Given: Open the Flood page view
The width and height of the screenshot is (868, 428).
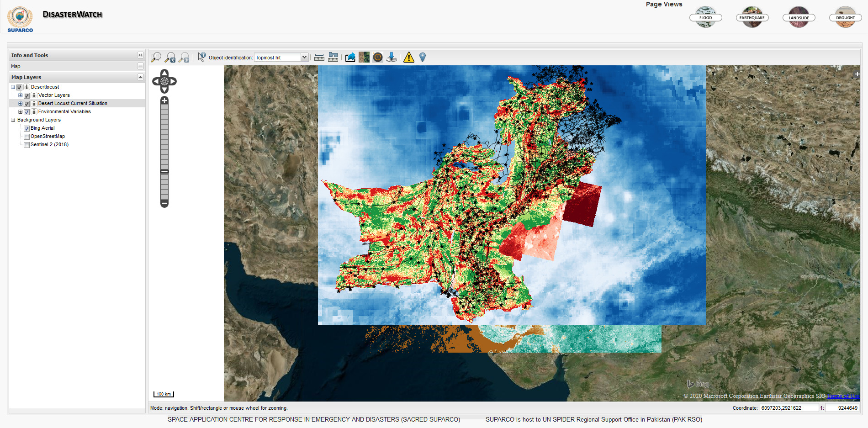Looking at the screenshot, I should (x=705, y=18).
